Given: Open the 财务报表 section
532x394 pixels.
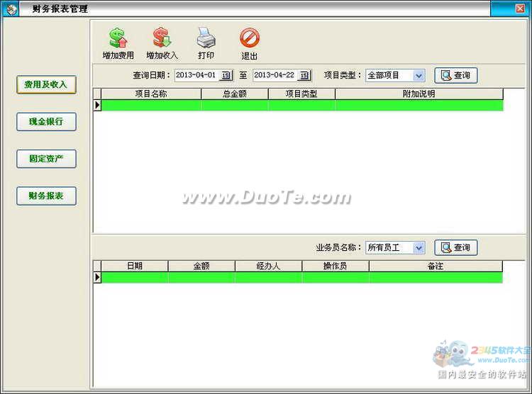Looking at the screenshot, I should tap(46, 196).
